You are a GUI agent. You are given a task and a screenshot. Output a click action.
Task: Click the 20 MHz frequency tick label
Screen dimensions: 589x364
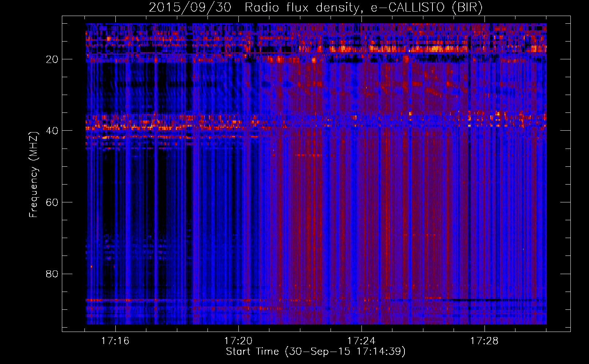[52, 59]
